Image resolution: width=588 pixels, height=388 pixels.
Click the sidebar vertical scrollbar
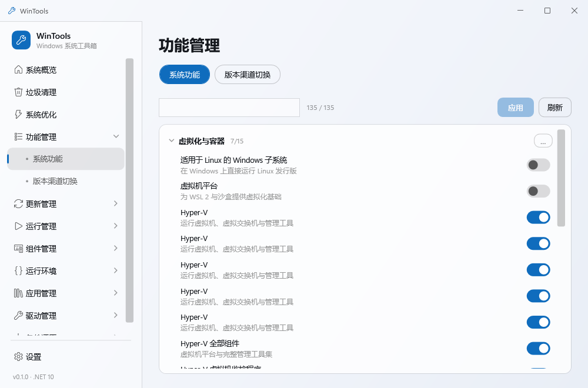click(x=130, y=190)
